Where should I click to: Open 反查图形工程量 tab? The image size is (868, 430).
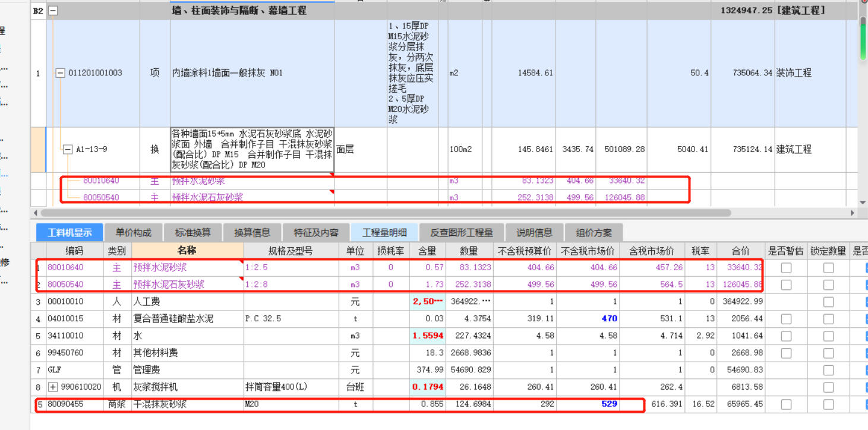point(462,232)
